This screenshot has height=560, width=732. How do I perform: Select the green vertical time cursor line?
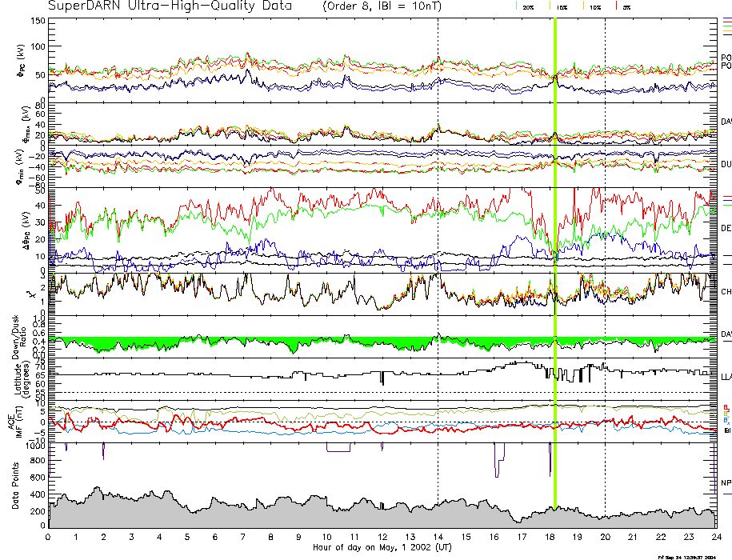tap(554, 240)
